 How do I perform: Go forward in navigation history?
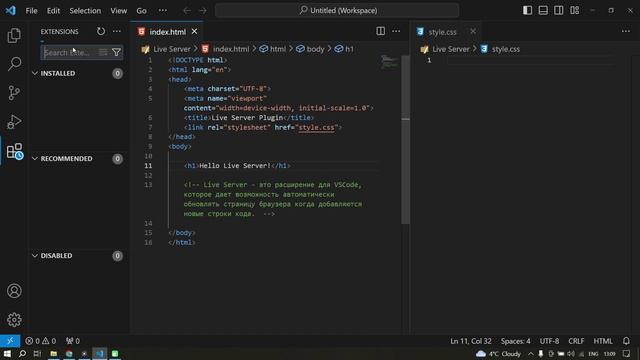point(203,11)
